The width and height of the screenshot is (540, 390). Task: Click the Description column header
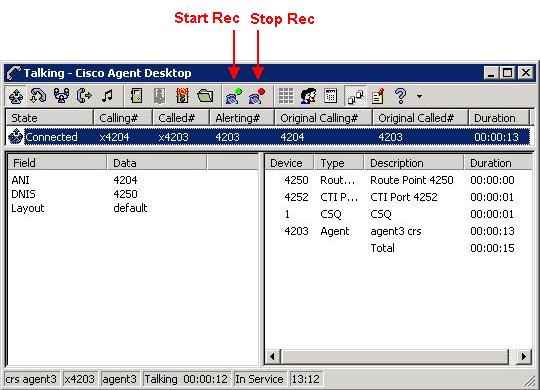point(414,163)
